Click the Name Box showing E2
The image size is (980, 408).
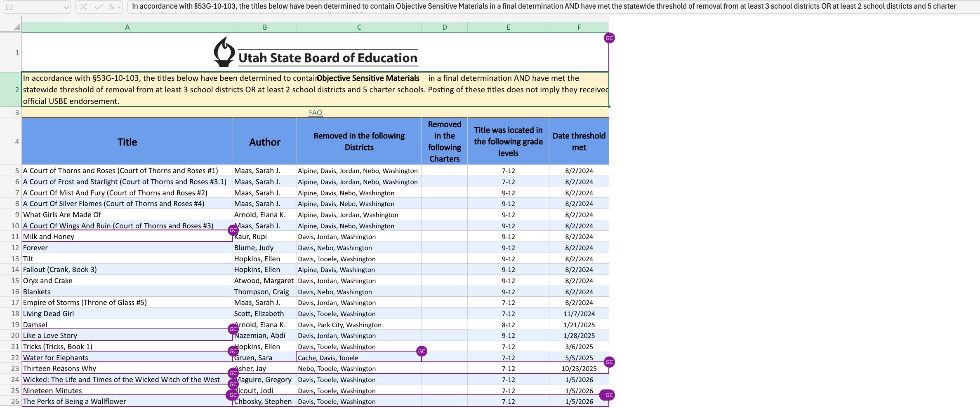click(33, 7)
